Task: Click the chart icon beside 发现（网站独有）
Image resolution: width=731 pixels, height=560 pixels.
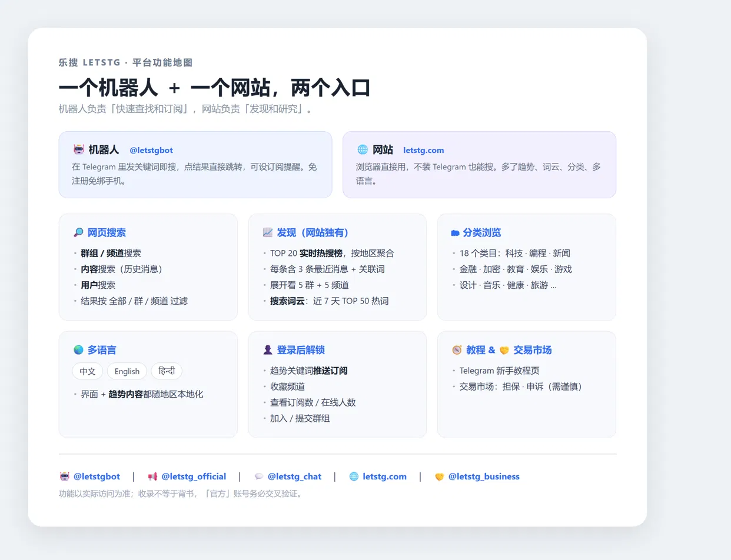Action: pos(268,232)
